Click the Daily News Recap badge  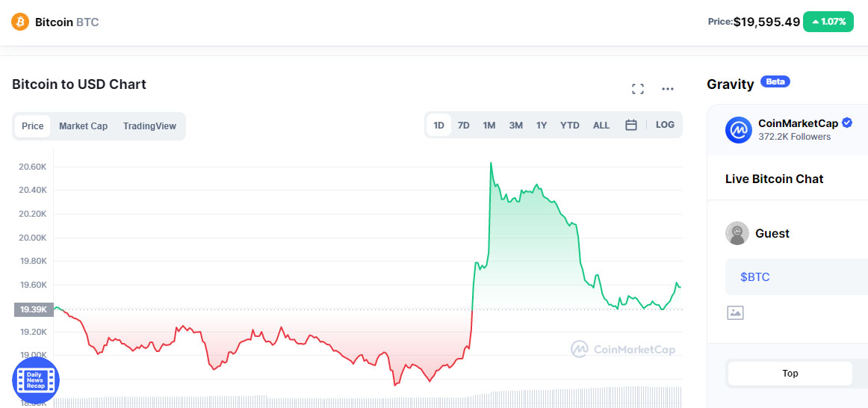[x=35, y=380]
